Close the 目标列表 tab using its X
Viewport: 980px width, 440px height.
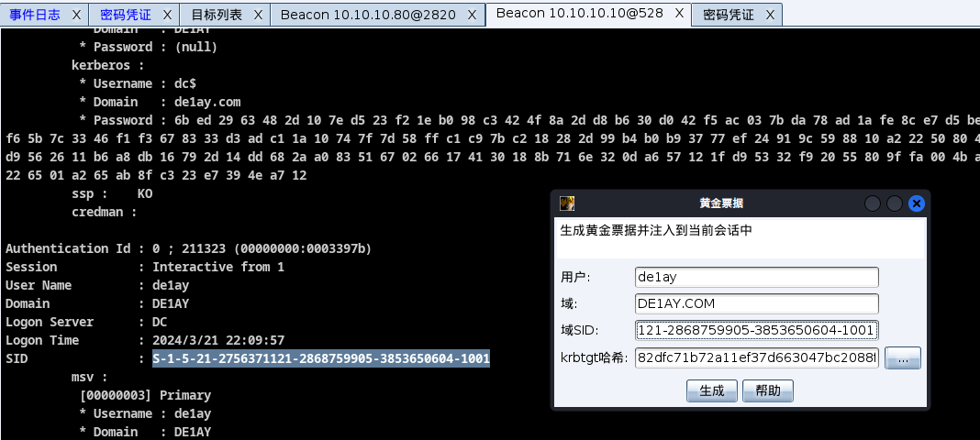258,15
